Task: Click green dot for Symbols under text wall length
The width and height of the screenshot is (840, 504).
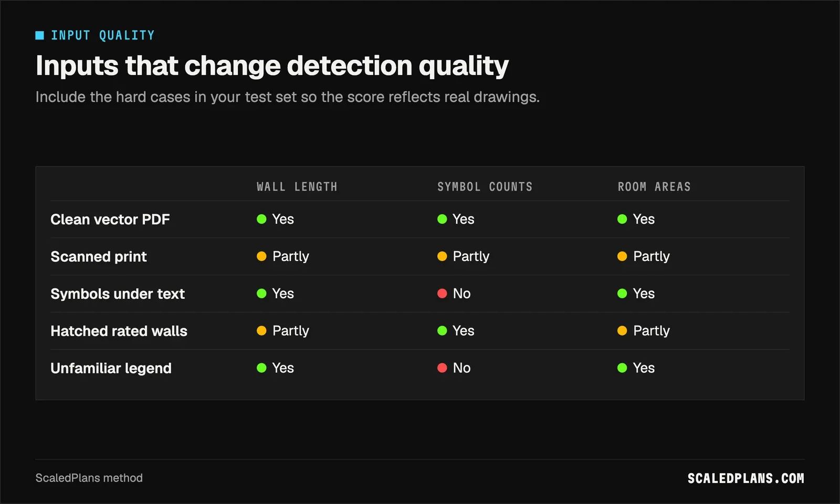Action: 261,293
